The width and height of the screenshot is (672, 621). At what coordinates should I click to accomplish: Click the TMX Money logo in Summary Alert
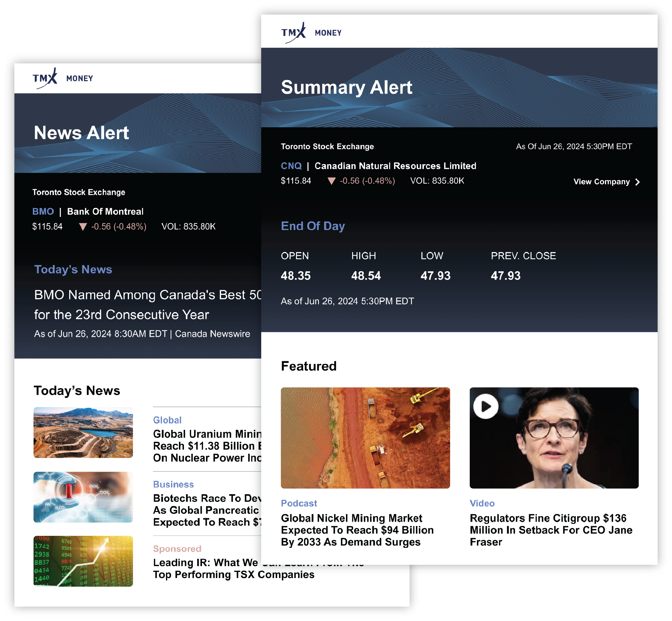311,33
